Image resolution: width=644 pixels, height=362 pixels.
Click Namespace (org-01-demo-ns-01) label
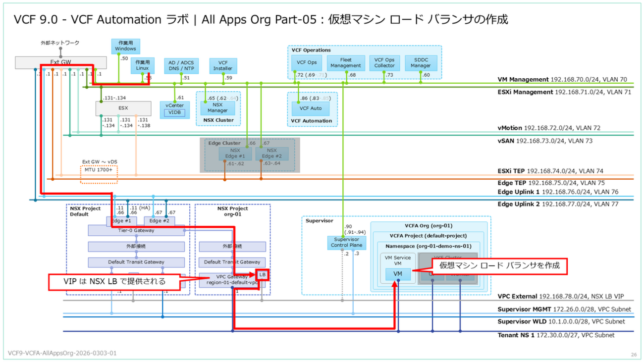429,246
